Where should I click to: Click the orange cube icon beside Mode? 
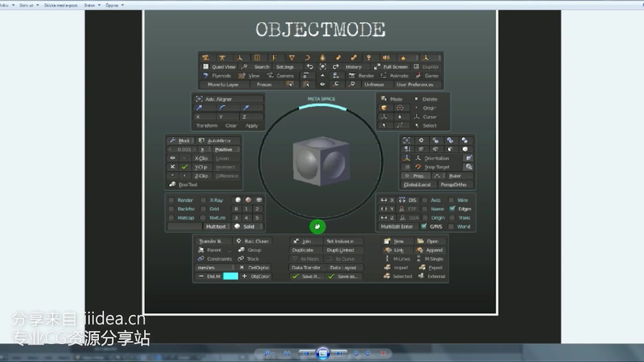[384, 108]
